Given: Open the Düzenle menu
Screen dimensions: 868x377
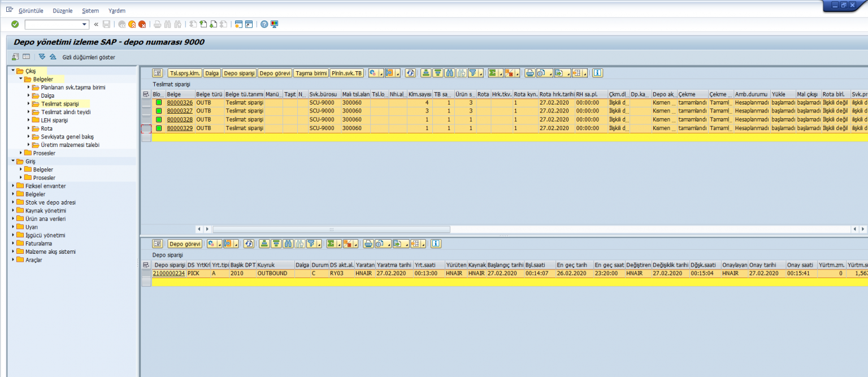Looking at the screenshot, I should (62, 11).
